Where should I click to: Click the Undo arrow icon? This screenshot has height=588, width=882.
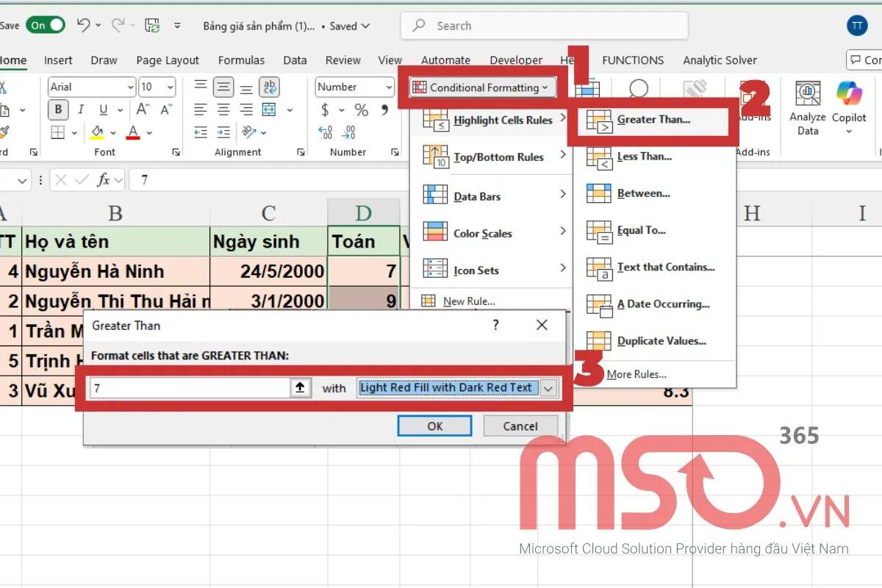pyautogui.click(x=83, y=25)
